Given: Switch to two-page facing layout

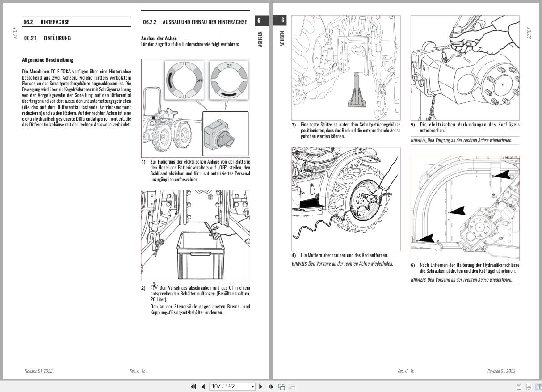Looking at the screenshot, I should [x=539, y=387].
